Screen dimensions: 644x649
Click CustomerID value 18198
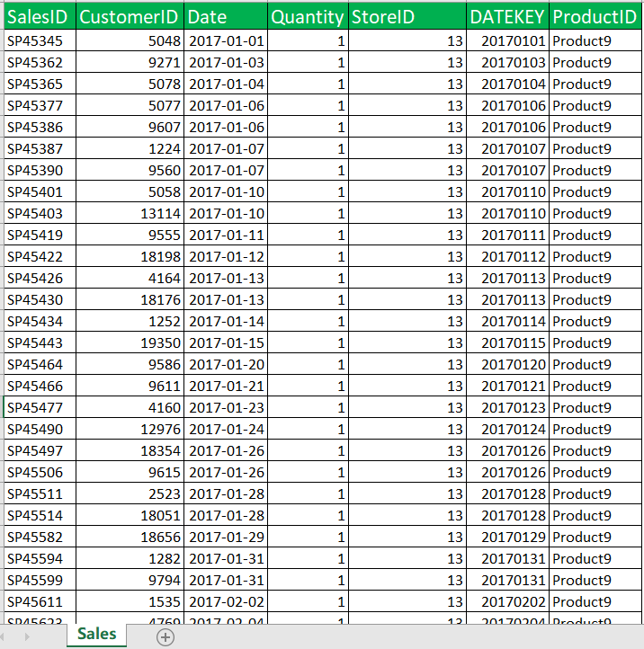tap(130, 256)
